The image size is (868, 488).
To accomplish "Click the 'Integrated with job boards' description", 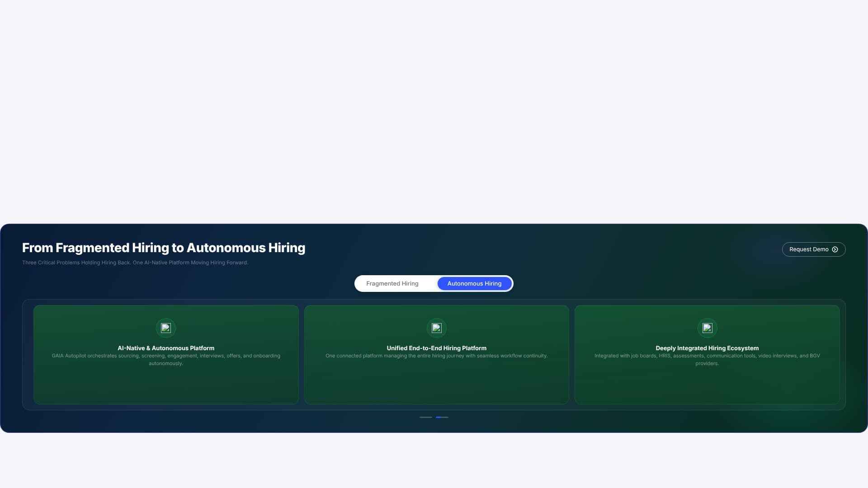I will tap(707, 360).
